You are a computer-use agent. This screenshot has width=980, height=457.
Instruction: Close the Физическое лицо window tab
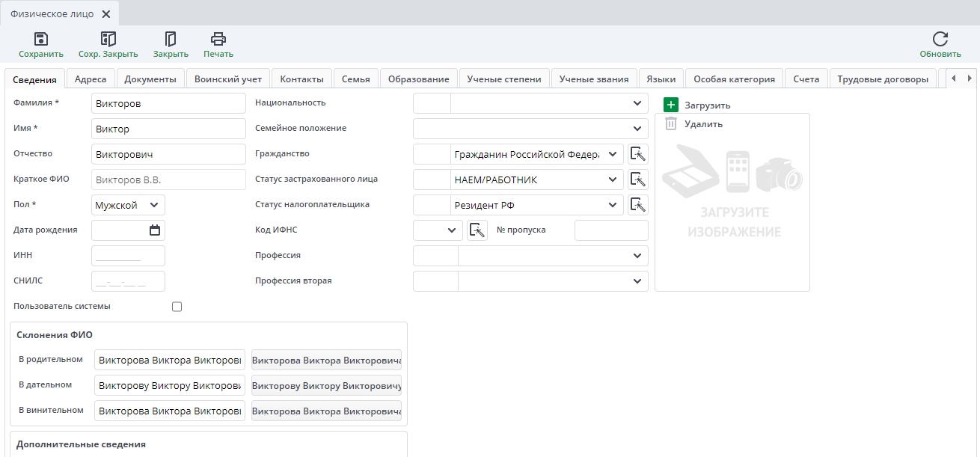(105, 14)
